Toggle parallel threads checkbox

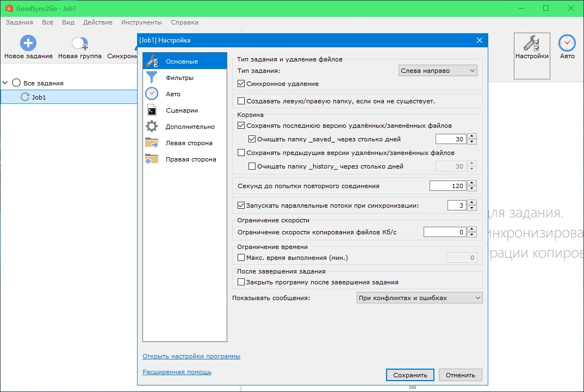[x=241, y=206]
